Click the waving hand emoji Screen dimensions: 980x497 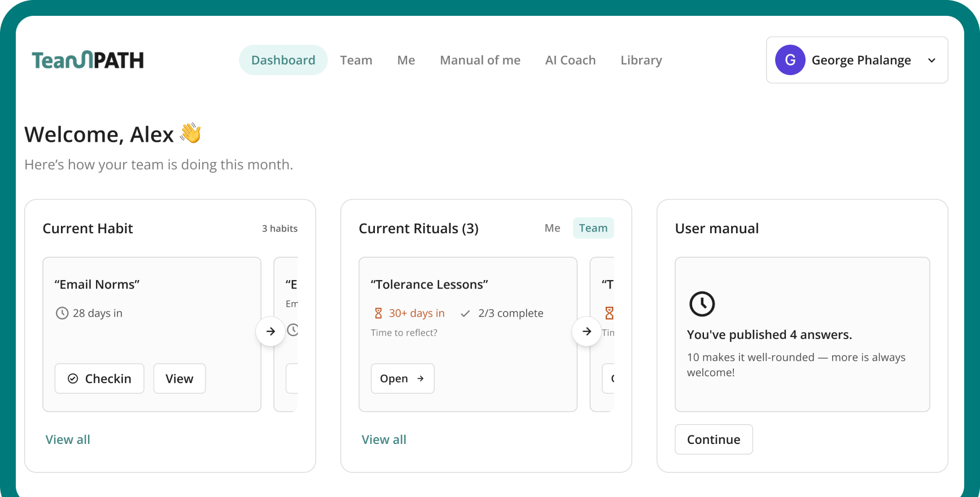click(x=191, y=133)
